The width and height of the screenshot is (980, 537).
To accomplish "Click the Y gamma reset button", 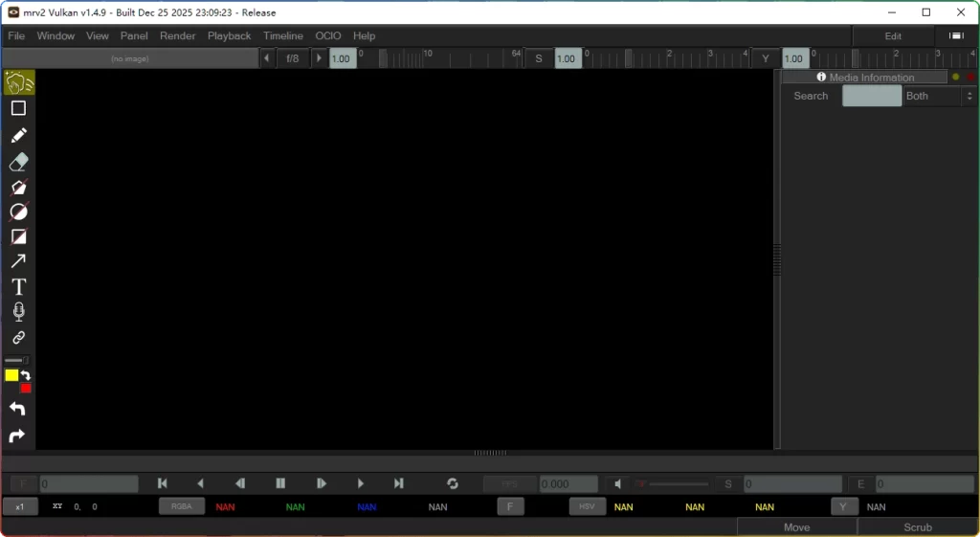I will tap(766, 58).
